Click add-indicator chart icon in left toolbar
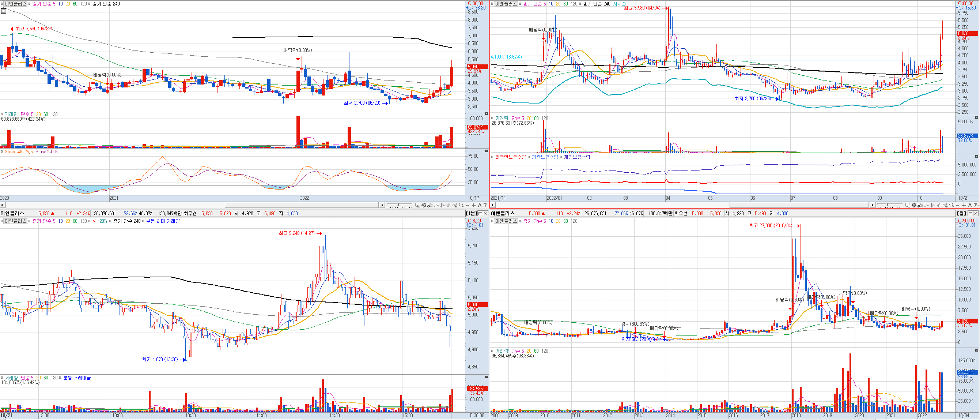Screen dimensions: 980x420 [430, 205]
